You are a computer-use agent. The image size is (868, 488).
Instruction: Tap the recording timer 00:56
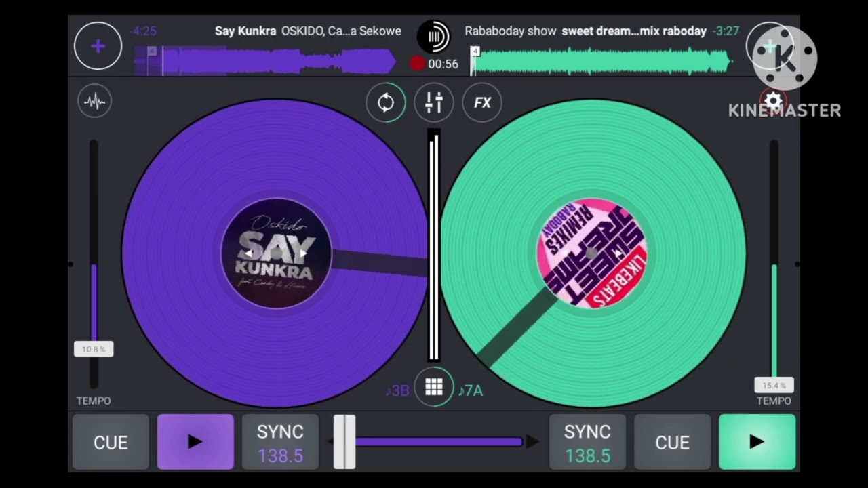tap(443, 64)
